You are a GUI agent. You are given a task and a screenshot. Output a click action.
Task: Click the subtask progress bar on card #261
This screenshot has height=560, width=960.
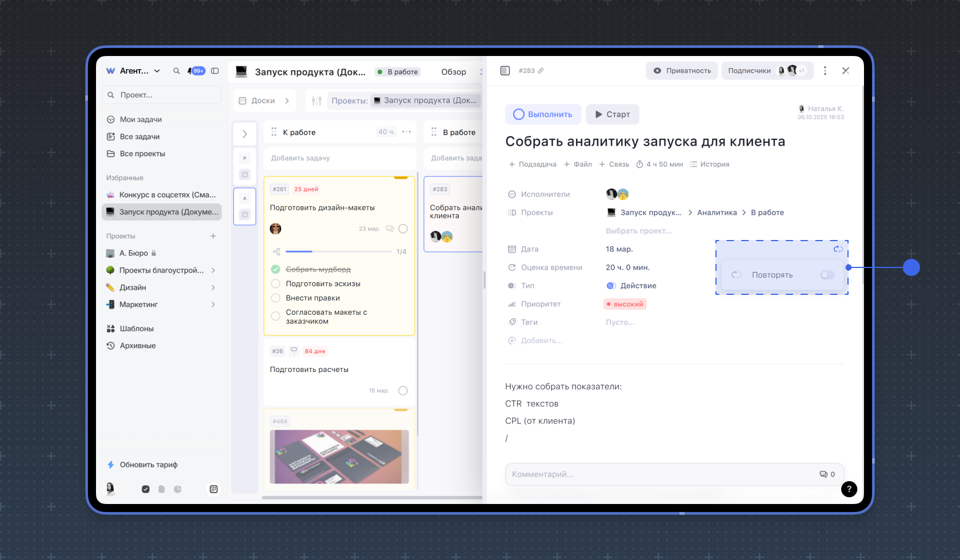pyautogui.click(x=338, y=251)
